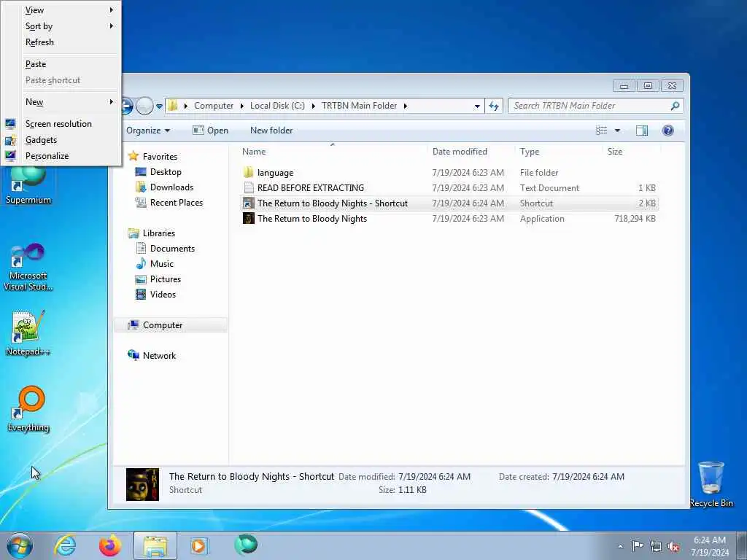Launch Supermium from the taskbar
Screen dimensions: 747x560
[246, 545]
